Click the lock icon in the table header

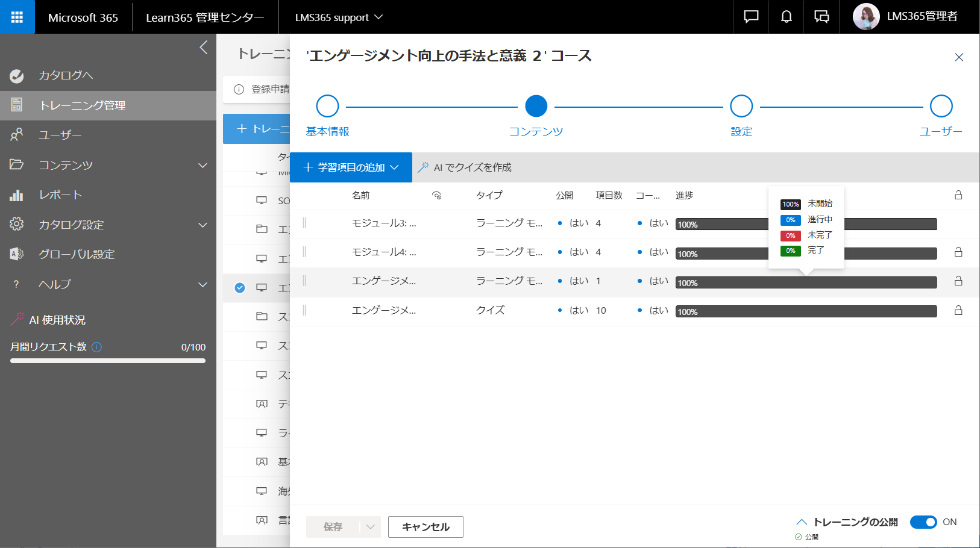click(x=958, y=195)
